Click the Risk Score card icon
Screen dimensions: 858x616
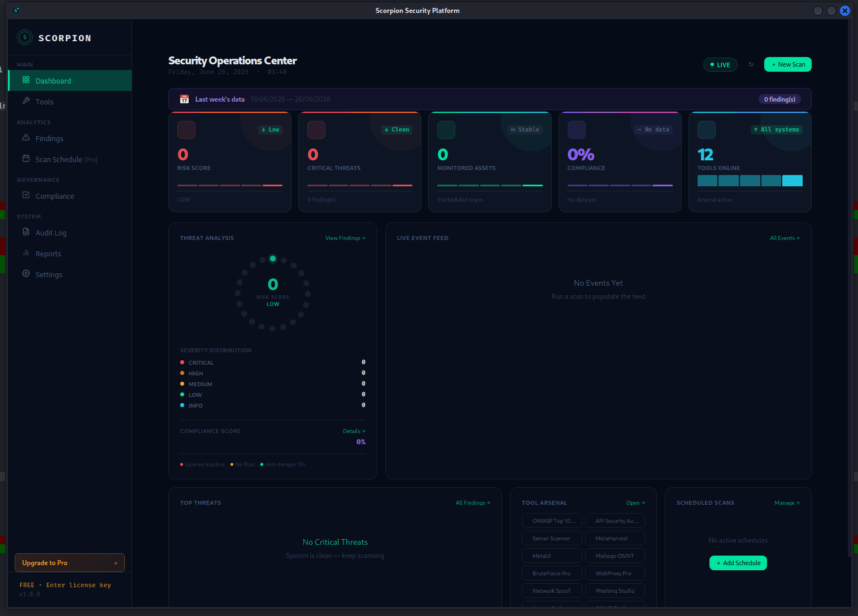coord(186,130)
